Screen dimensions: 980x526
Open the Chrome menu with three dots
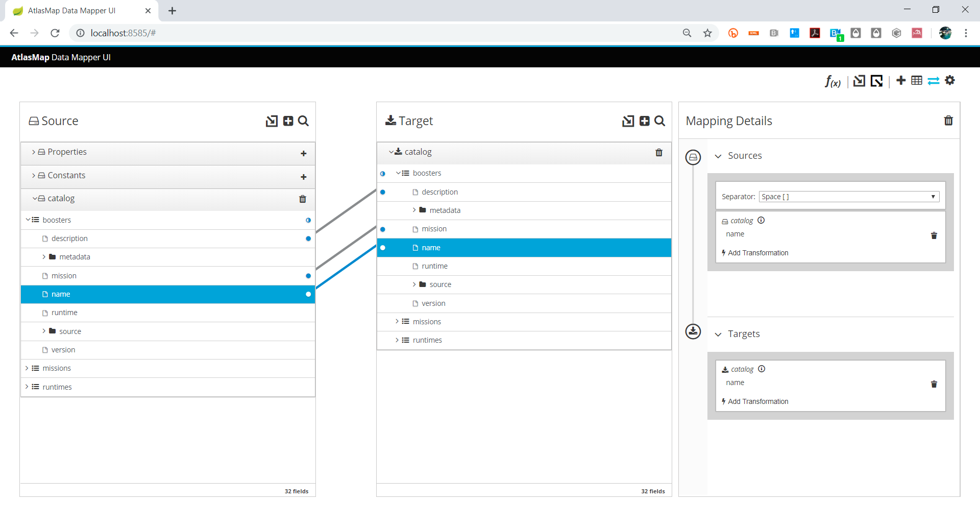[x=966, y=33]
